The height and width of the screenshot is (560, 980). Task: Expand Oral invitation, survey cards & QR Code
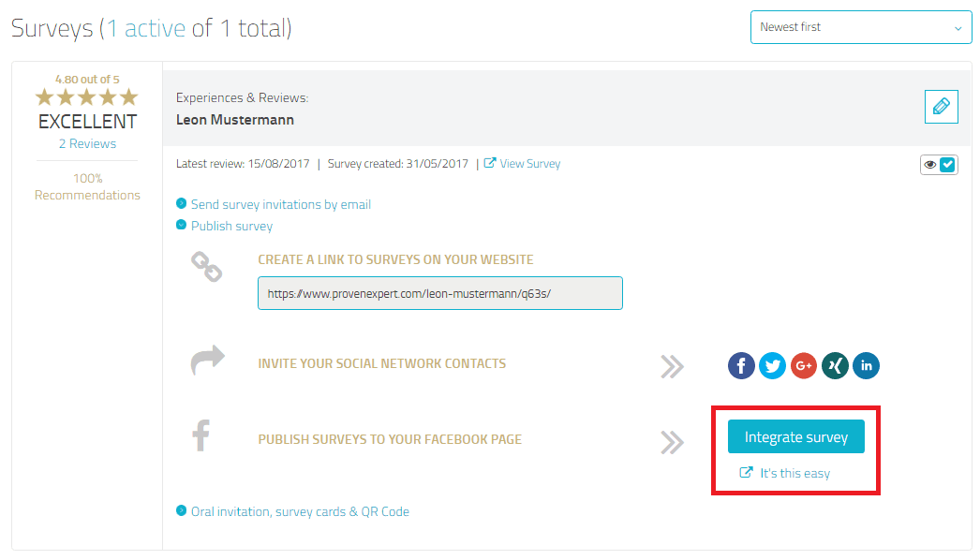point(300,511)
